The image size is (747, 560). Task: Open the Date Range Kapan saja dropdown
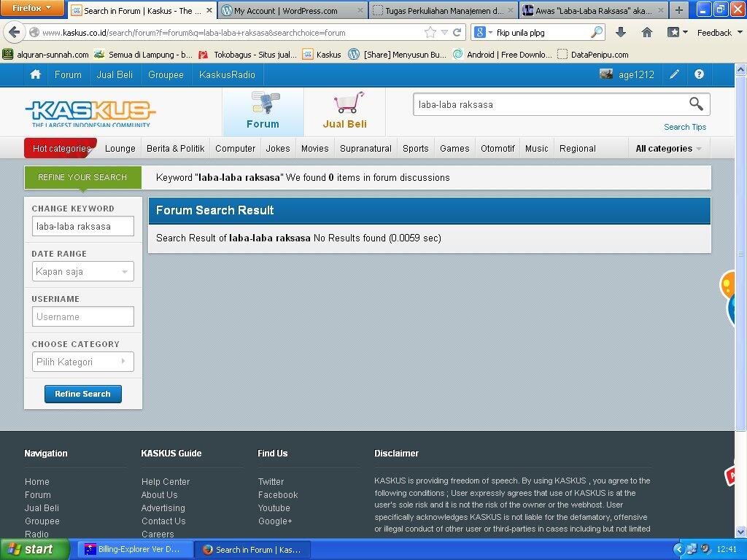tap(83, 271)
